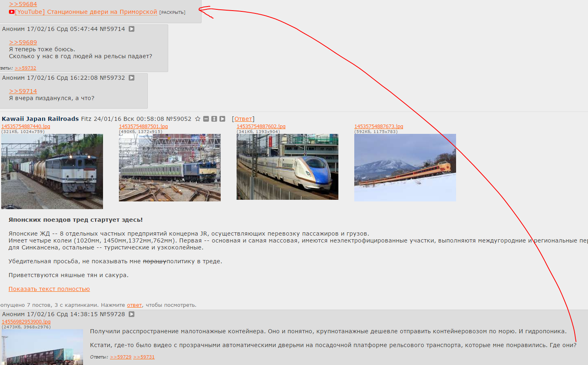This screenshot has width=588, height=365.
Task: Open the YouTube link Станционные двери на Приморской
Action: pos(86,12)
